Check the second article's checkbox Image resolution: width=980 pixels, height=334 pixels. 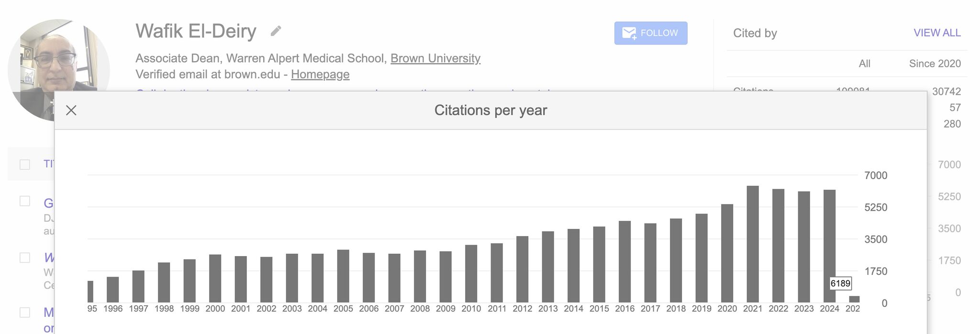click(x=25, y=258)
